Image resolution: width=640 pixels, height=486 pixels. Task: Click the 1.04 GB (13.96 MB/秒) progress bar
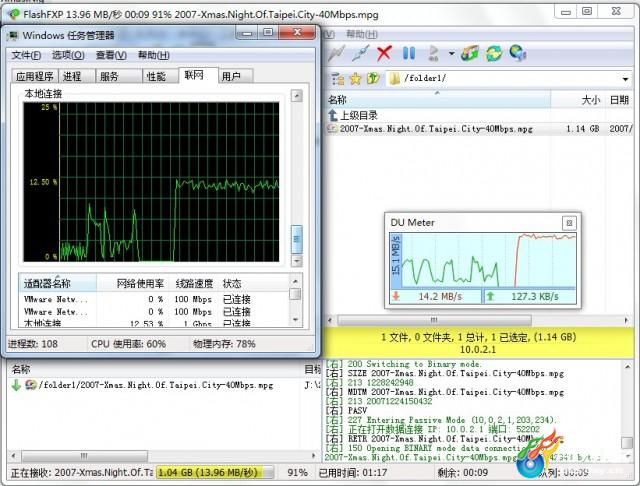click(215, 473)
